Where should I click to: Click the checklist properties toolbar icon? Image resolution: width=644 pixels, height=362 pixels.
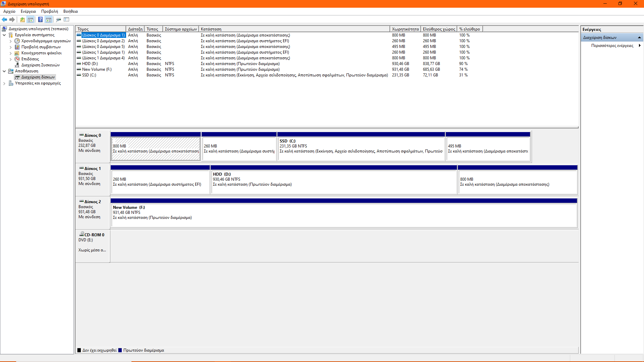(x=66, y=19)
